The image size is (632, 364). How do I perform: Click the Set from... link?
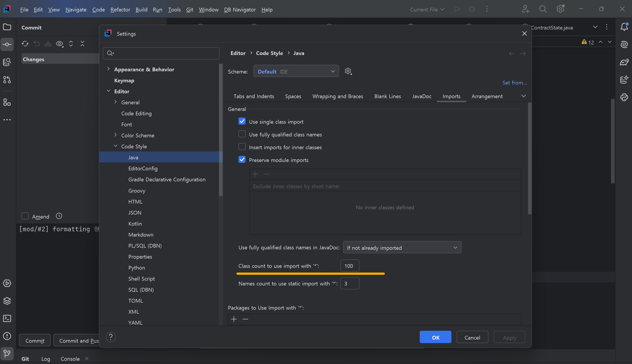[514, 83]
